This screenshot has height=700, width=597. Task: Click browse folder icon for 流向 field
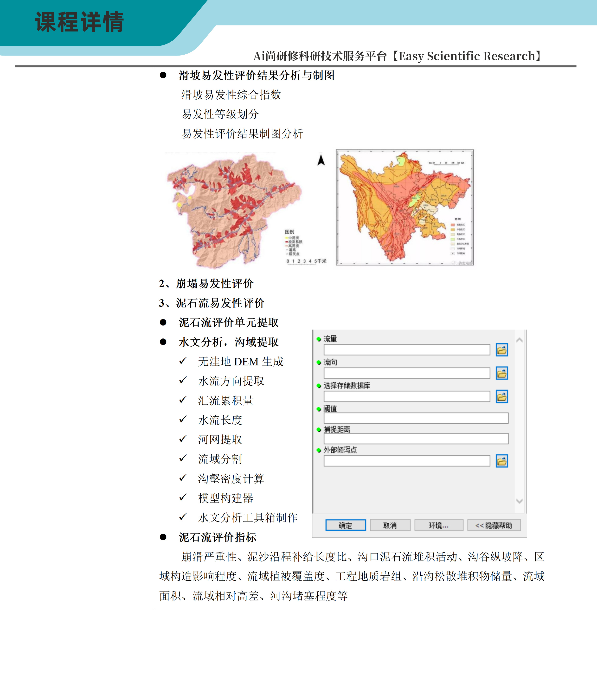(x=502, y=373)
